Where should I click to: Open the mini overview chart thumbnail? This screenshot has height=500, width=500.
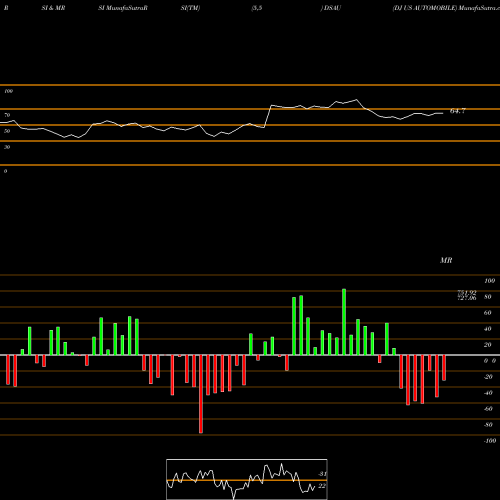(x=247, y=479)
